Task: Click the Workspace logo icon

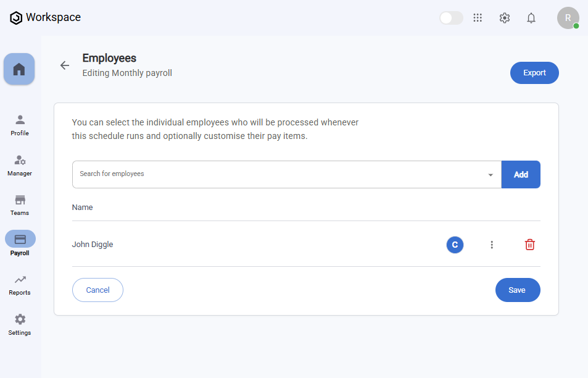Action: 16,18
